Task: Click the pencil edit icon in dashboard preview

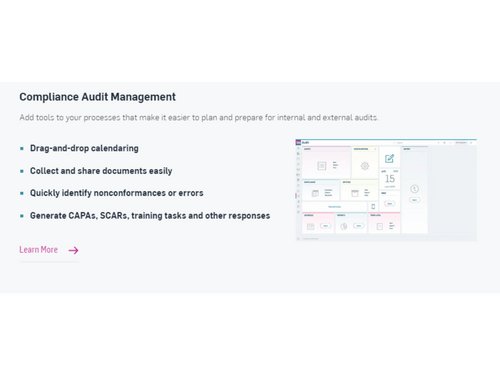Action: pyautogui.click(x=389, y=159)
